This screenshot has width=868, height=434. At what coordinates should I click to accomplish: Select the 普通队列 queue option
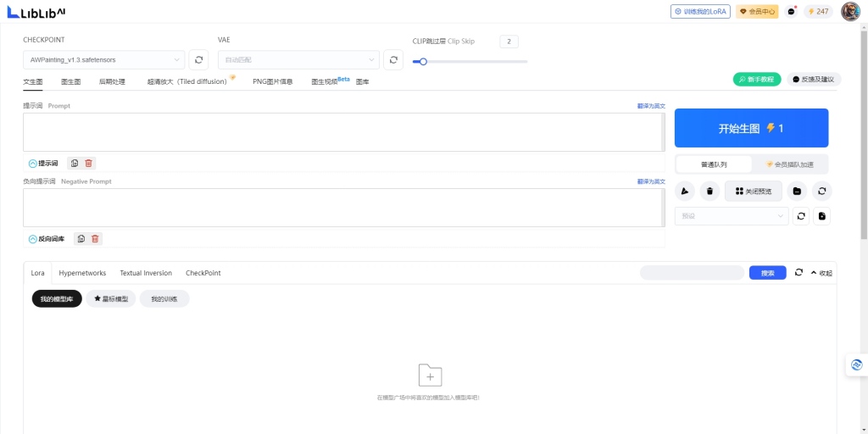(x=714, y=164)
